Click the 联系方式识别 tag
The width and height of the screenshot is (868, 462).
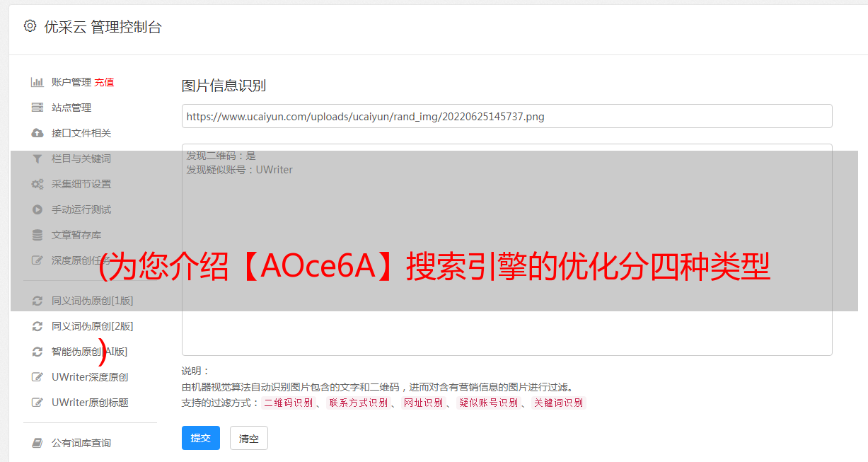coord(358,403)
